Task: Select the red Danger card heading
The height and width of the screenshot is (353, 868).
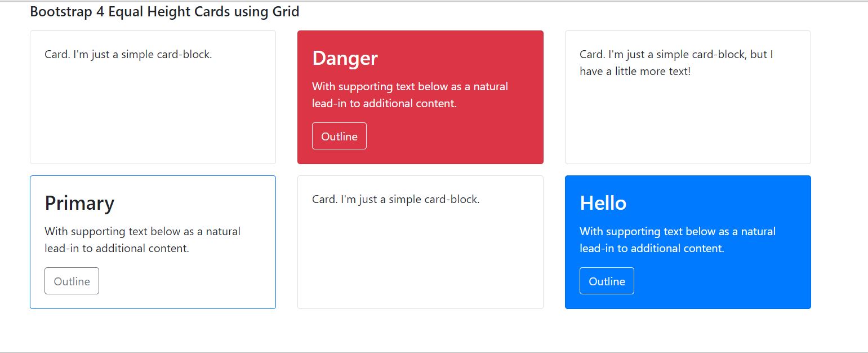Action: [x=345, y=58]
